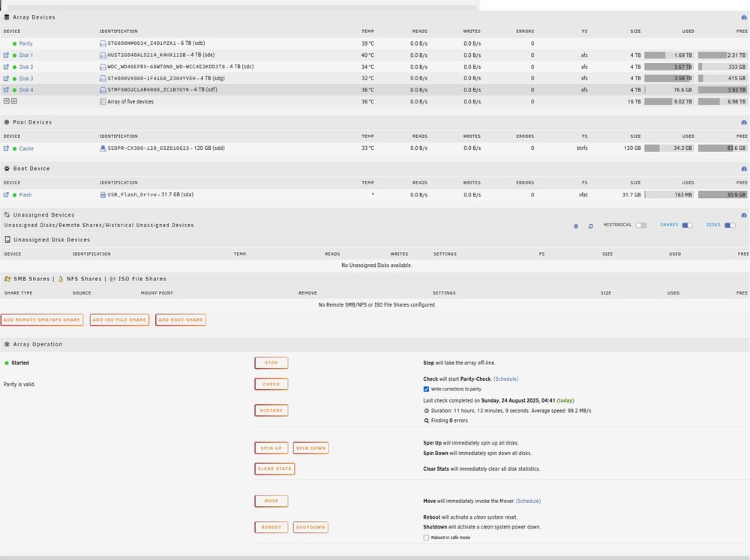Invoke the Mover with Move button
The height and width of the screenshot is (560, 750).
click(x=271, y=502)
